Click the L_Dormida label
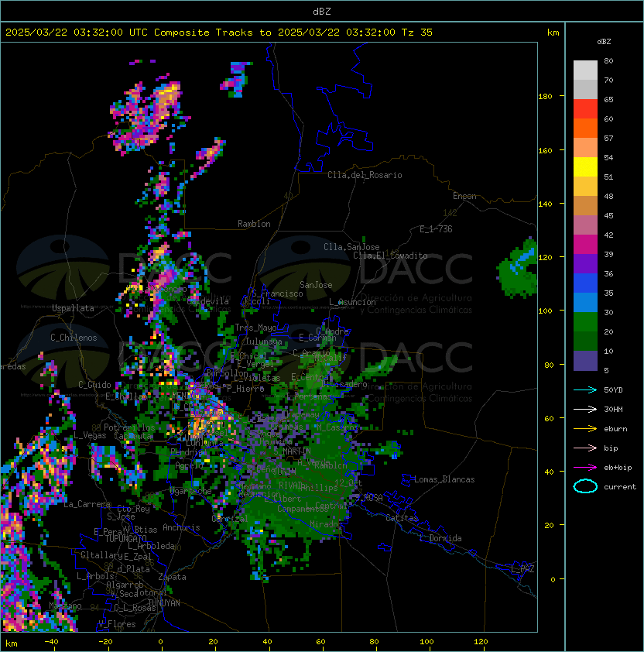The width and height of the screenshot is (644, 652). pos(440,538)
